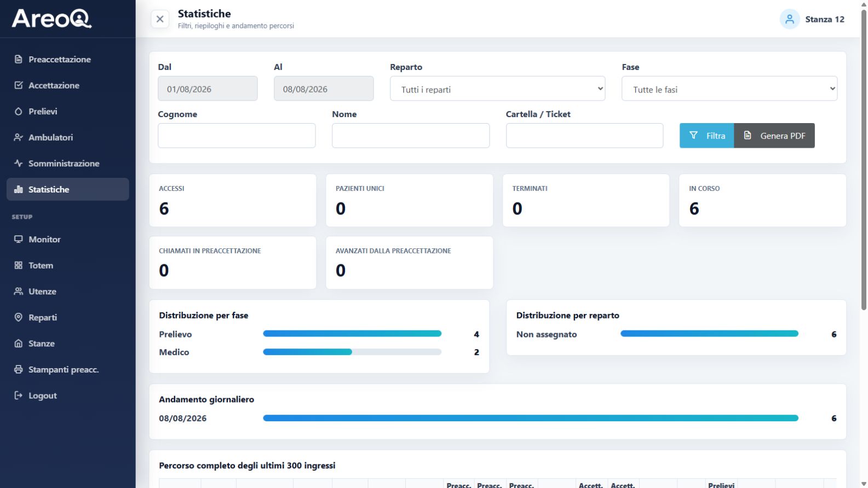Focus the Cognome input field

pos(237,136)
